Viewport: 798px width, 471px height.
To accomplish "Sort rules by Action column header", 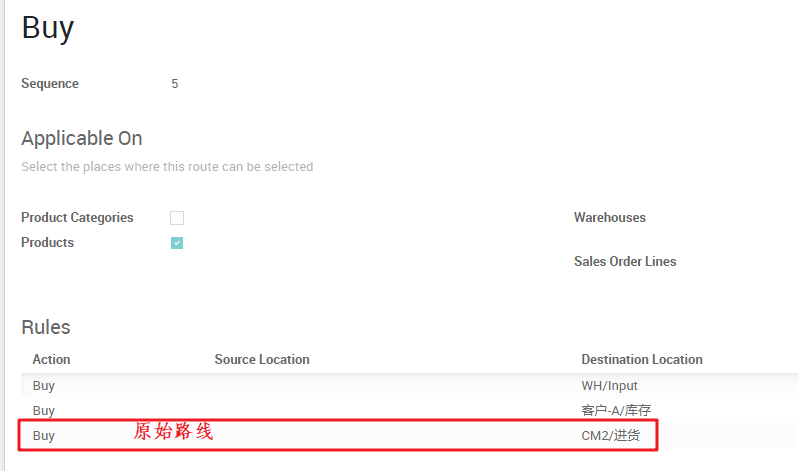I will pos(51,360).
